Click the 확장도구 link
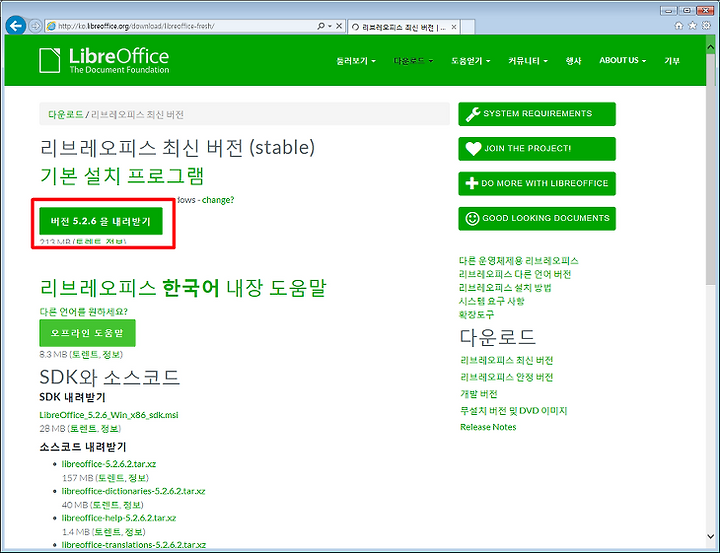 pos(477,315)
